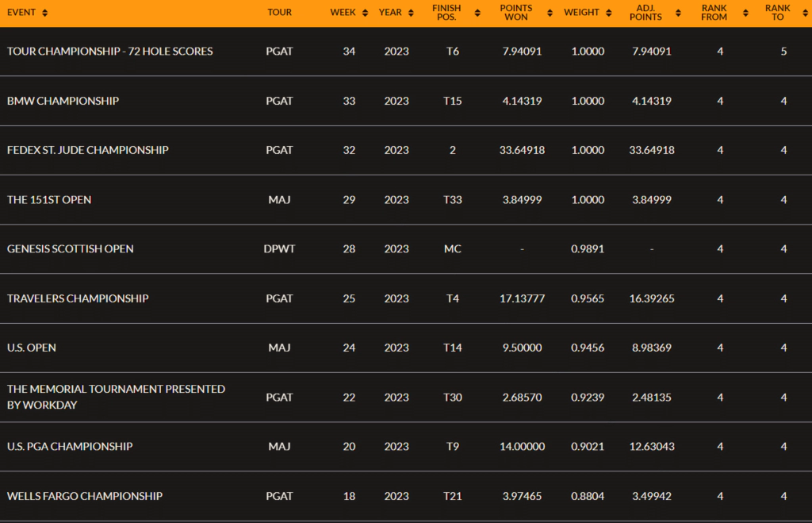Open FedEx St. Jude Championship event
This screenshot has height=523, width=812.
(x=87, y=150)
